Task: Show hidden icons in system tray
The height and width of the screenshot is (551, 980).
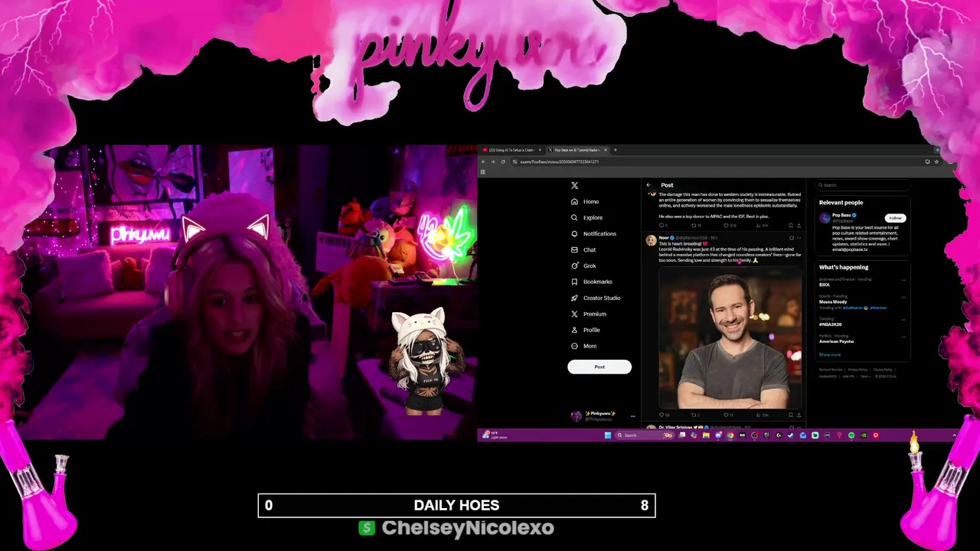Action: (955, 435)
